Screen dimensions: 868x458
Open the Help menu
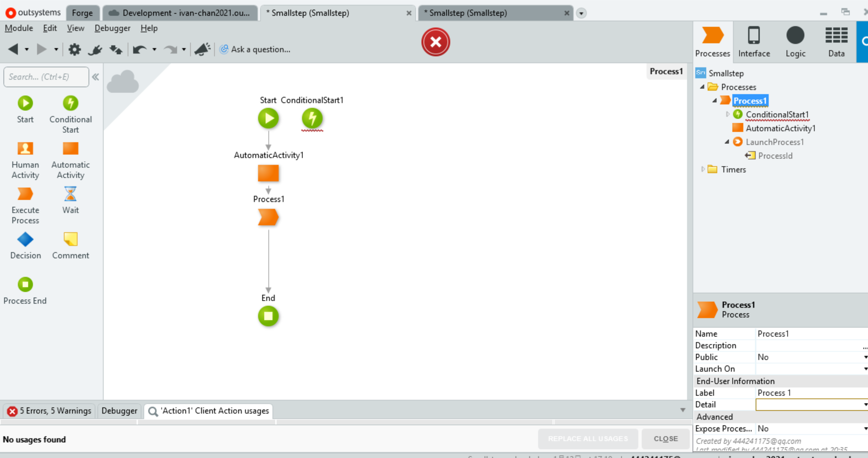point(149,28)
